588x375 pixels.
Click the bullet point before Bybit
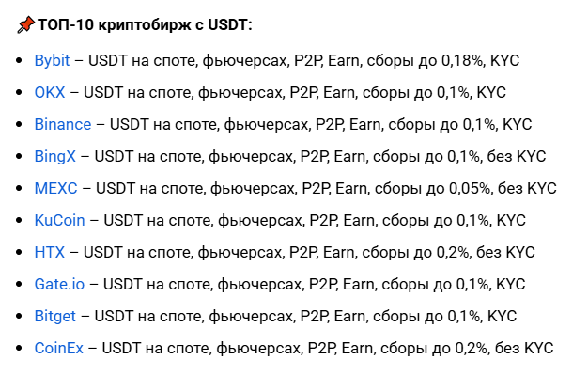click(x=19, y=61)
